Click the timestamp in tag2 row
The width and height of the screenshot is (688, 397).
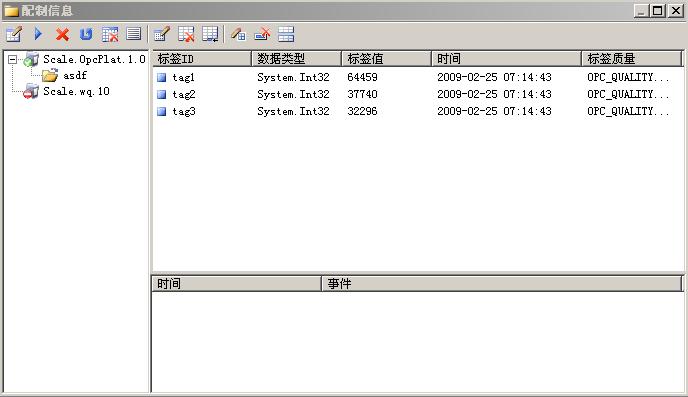(494, 94)
